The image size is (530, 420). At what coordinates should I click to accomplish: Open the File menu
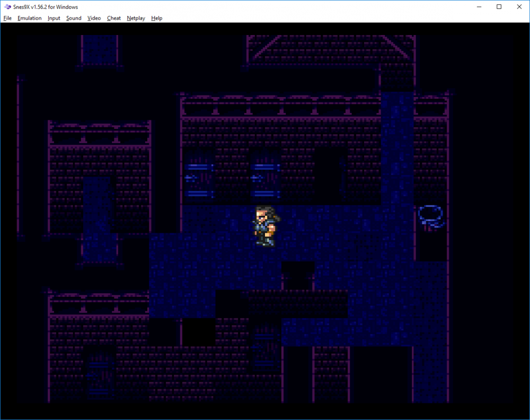coord(7,18)
